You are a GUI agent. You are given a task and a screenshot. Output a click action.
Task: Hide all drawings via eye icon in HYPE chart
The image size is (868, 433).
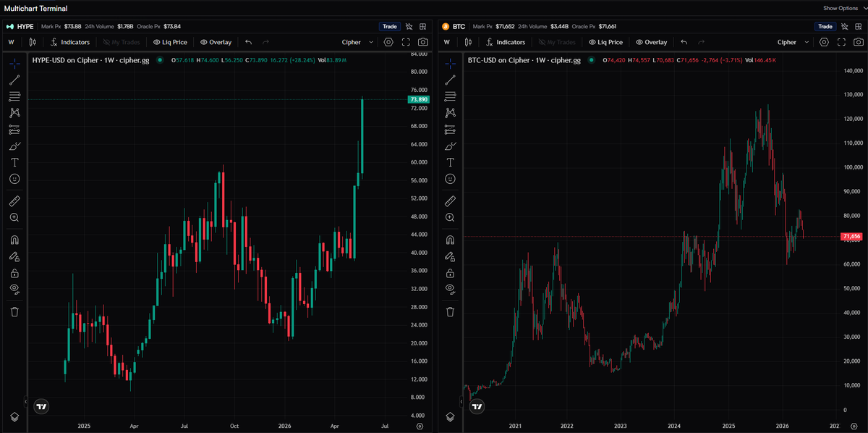point(14,289)
